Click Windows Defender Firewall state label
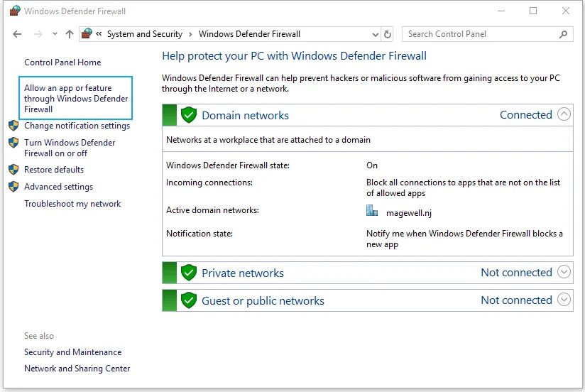585x392 pixels. (228, 165)
